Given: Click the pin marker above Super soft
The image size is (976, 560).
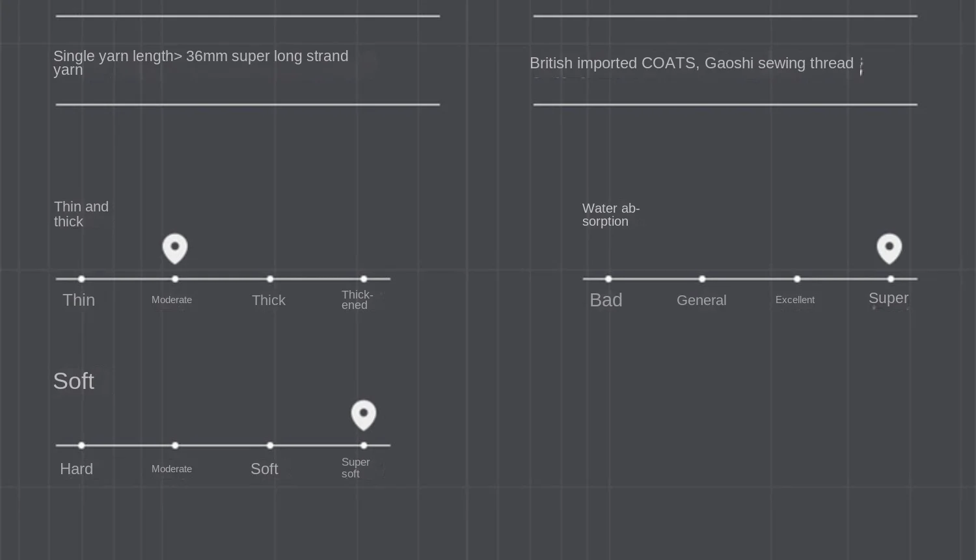Looking at the screenshot, I should [x=363, y=414].
